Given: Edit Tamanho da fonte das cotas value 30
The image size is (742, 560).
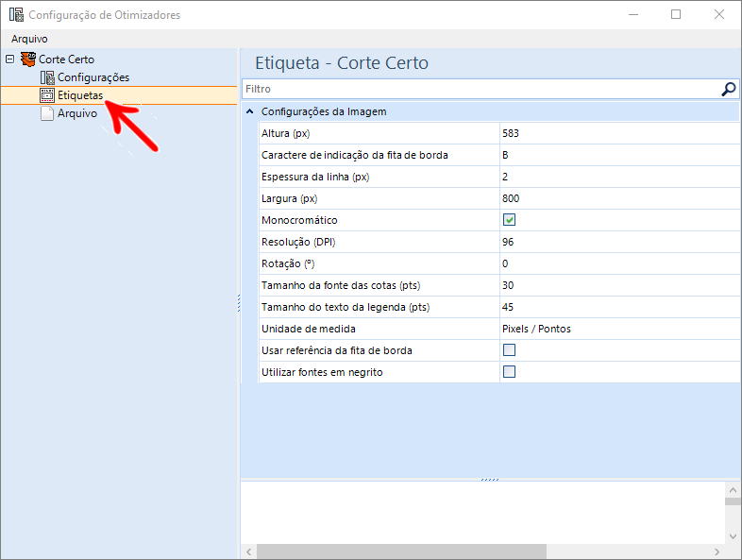Looking at the screenshot, I should coord(620,286).
